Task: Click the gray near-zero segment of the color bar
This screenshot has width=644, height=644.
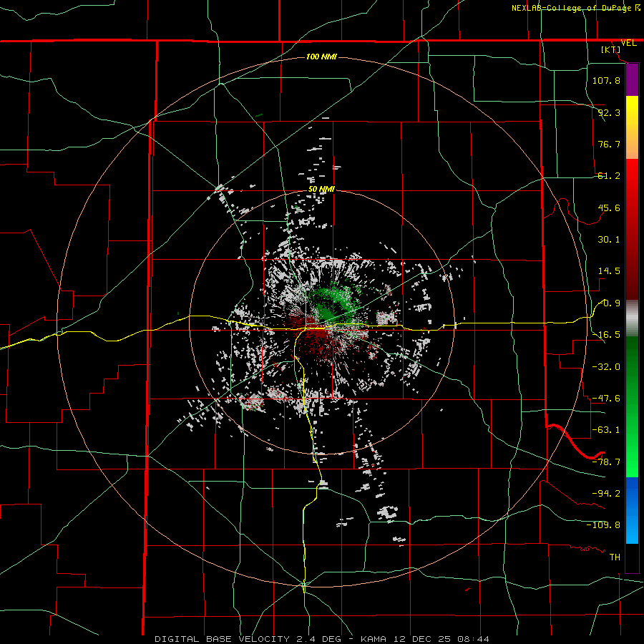Action: (x=632, y=318)
